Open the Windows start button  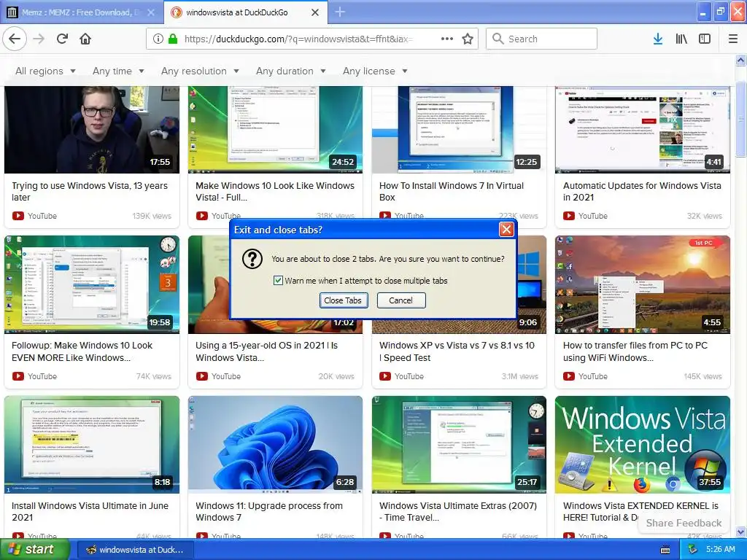[x=35, y=550]
